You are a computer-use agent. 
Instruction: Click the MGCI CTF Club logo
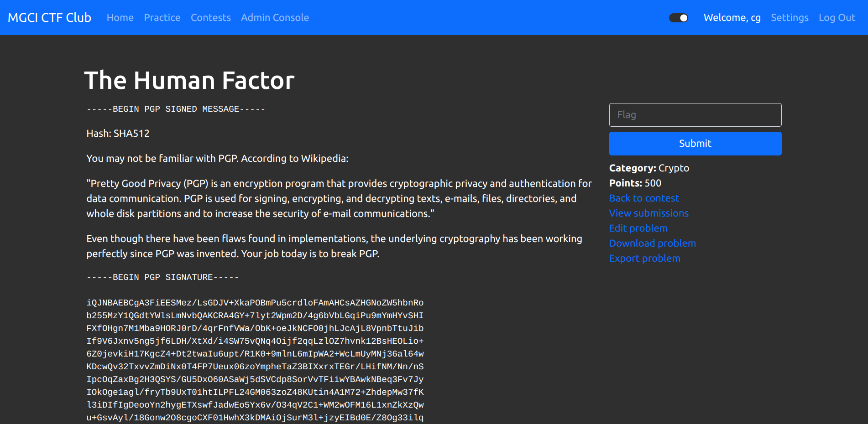click(50, 18)
